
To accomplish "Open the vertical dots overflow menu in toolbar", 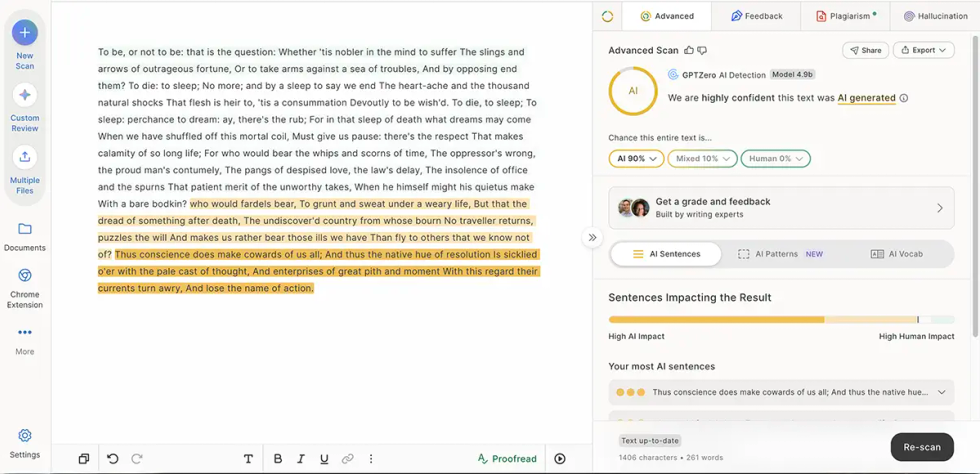I will tap(371, 459).
